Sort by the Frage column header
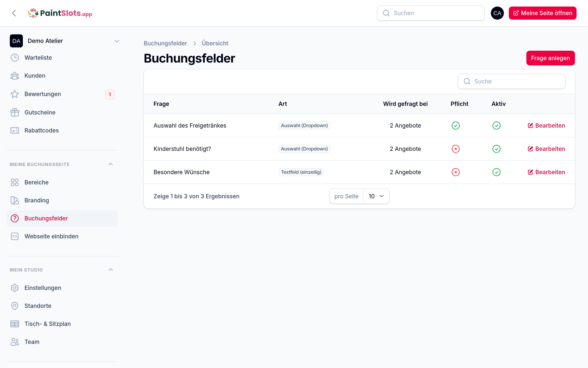The width and height of the screenshot is (588, 368). (161, 104)
